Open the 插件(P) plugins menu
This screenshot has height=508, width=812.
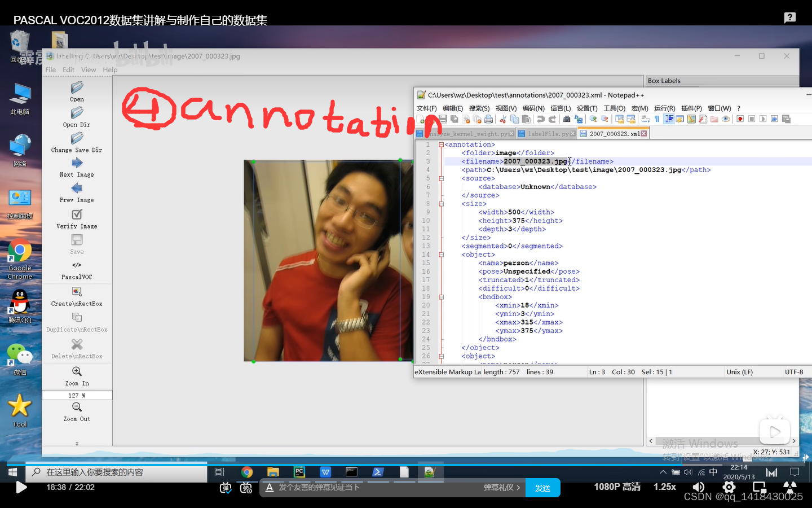692,108
